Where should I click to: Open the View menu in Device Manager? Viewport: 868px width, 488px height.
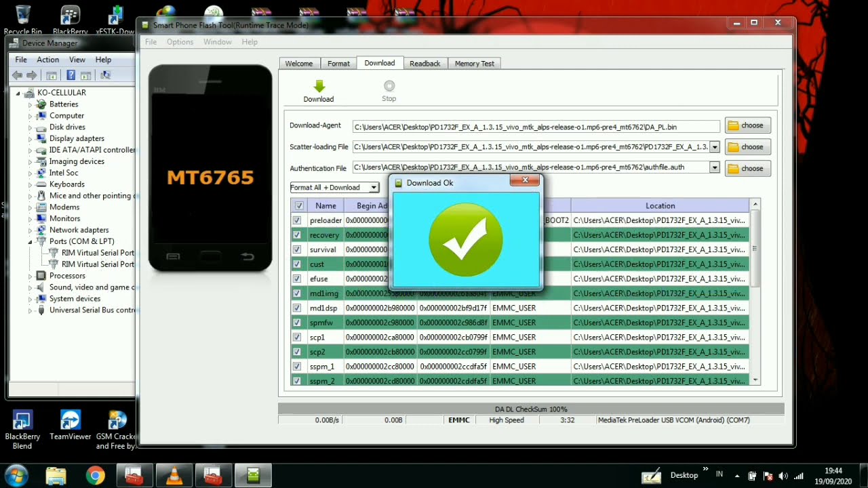(77, 60)
